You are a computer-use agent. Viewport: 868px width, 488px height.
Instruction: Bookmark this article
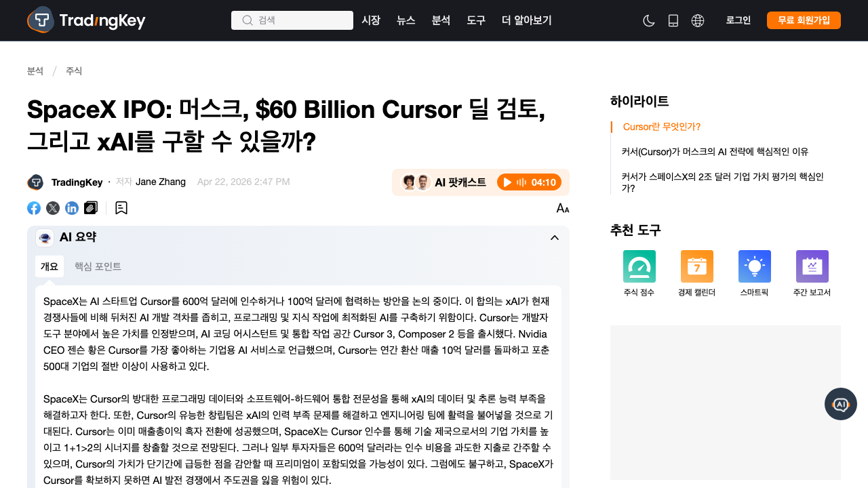click(121, 208)
